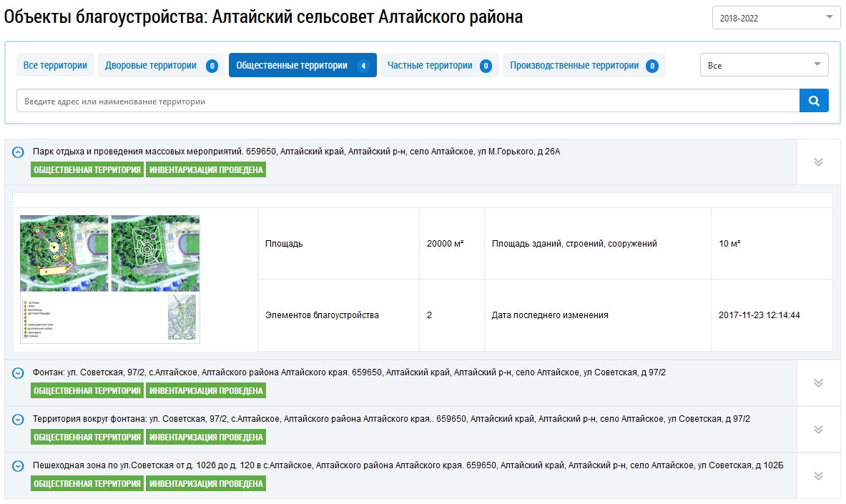The height and width of the screenshot is (504, 846).
Task: Click double chevron at right of Фонтан row
Action: point(819,383)
